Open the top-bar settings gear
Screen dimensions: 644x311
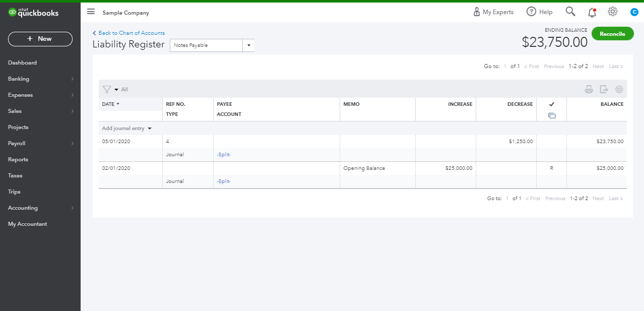(x=612, y=12)
